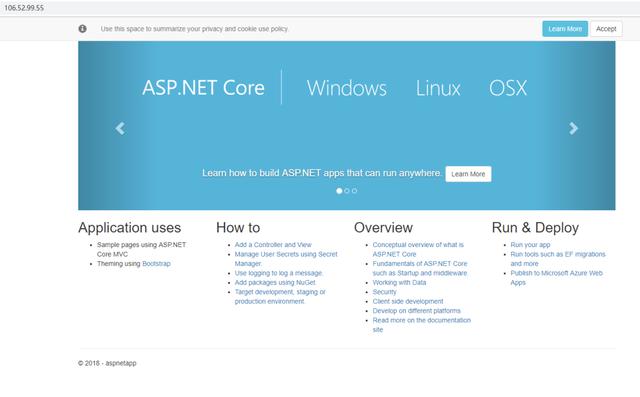The width and height of the screenshot is (640, 397).
Task: Go to previous carousel slide arrow
Action: [120, 129]
